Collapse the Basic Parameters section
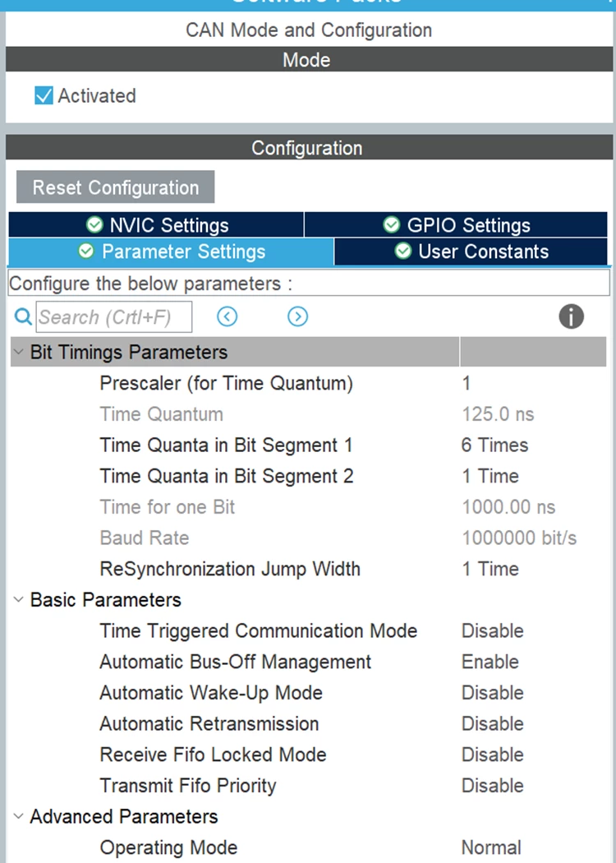This screenshot has width=616, height=863. click(x=19, y=599)
